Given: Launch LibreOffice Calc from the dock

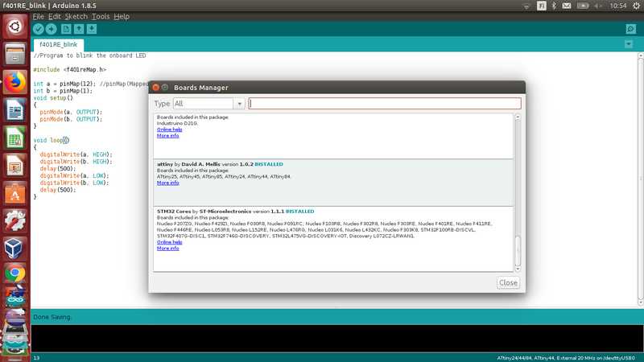Looking at the screenshot, I should tap(14, 137).
